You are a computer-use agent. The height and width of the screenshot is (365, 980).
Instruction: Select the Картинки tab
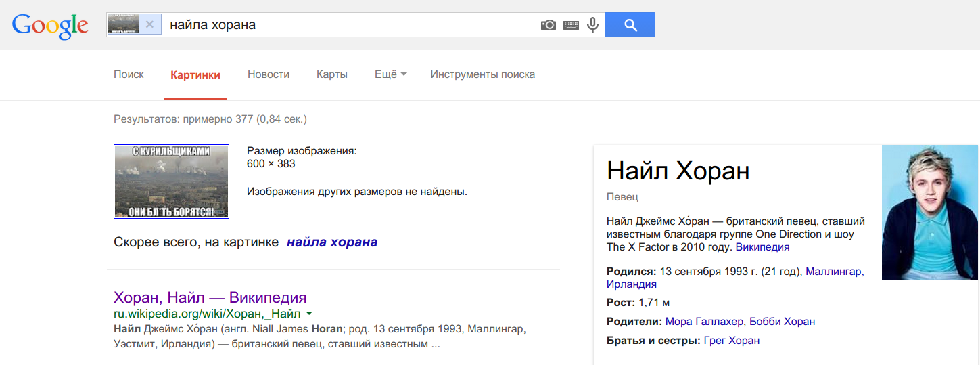point(195,75)
